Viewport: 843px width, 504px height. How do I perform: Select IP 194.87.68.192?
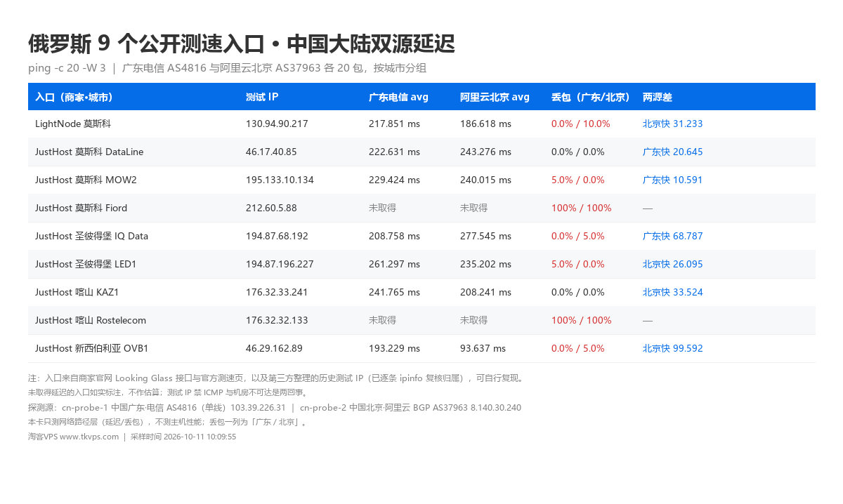[x=277, y=236]
